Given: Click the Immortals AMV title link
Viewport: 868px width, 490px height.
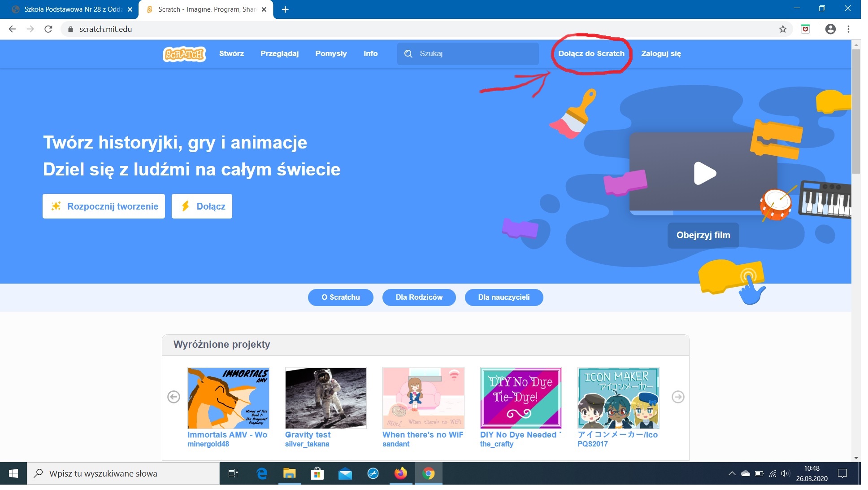Looking at the screenshot, I should pyautogui.click(x=227, y=434).
